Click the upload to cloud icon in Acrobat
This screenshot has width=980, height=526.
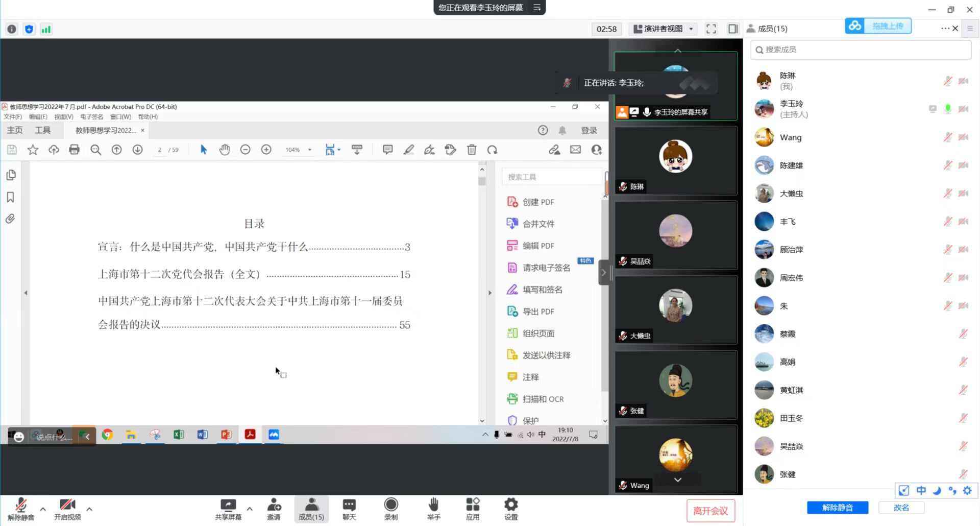pos(54,150)
